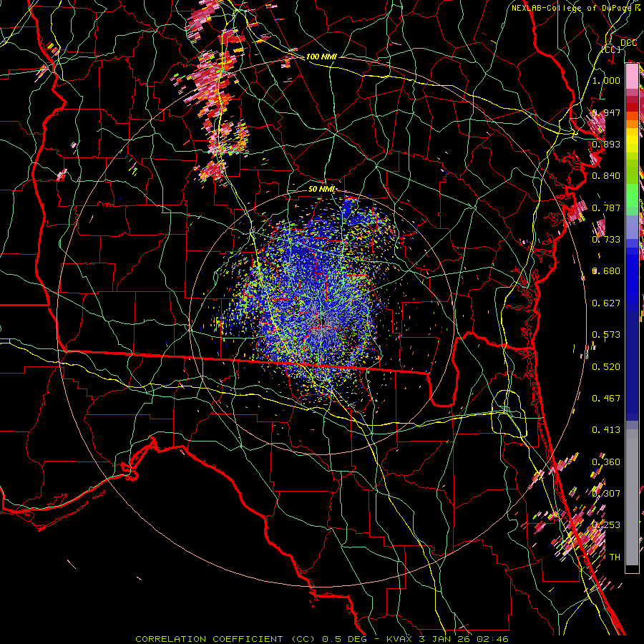Click the 0.360 legend value

[x=606, y=462]
